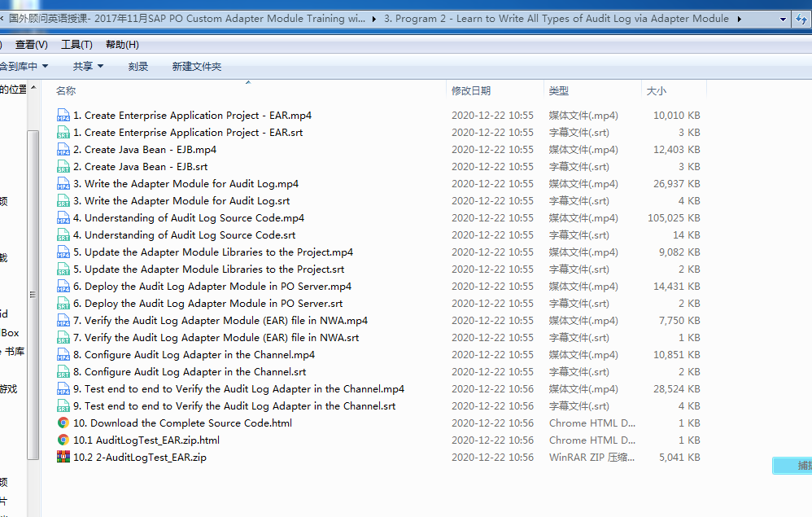The width and height of the screenshot is (812, 517).
Task: Click SRT icon of Create Enterprise Application Project
Action: pos(63,132)
